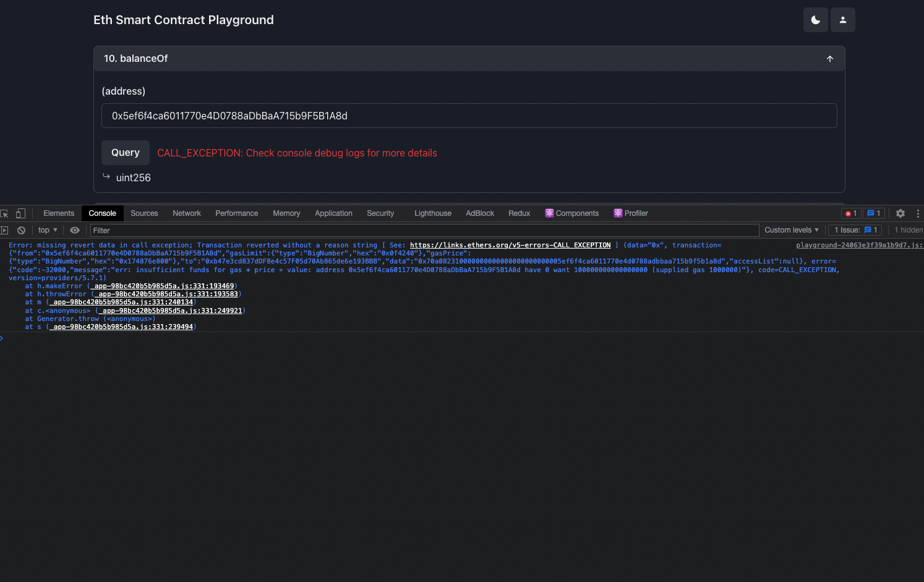The image size is (924, 582).
Task: Toggle the live expression eye icon
Action: pyautogui.click(x=75, y=229)
